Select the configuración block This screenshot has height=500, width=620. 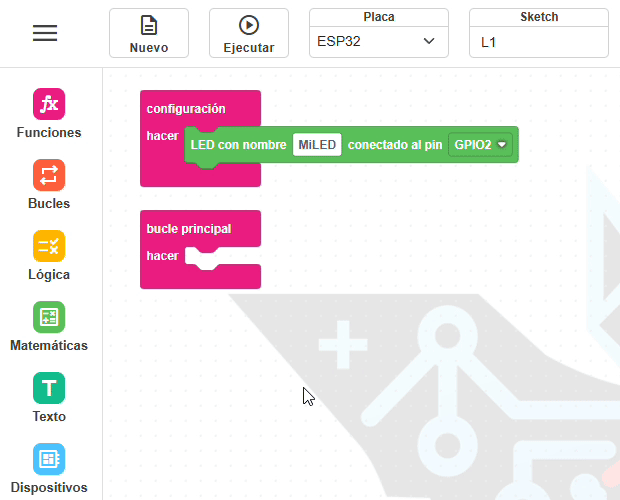186,108
